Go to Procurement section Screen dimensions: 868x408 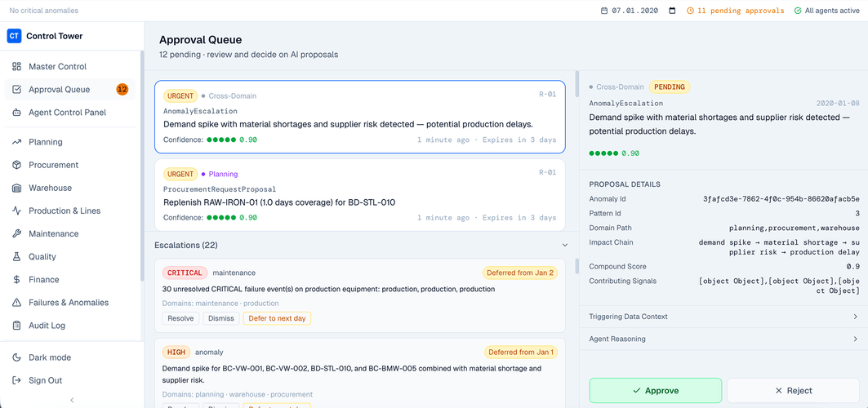[69, 165]
